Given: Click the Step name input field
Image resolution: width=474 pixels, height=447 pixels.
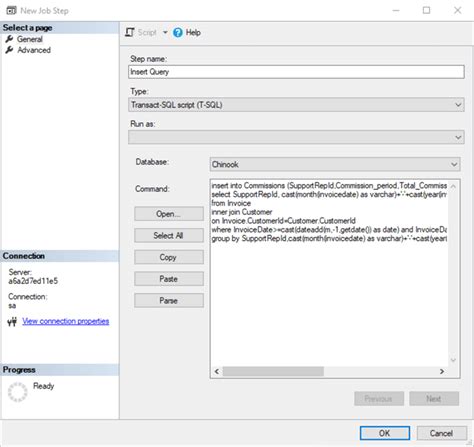Looking at the screenshot, I should pos(296,72).
